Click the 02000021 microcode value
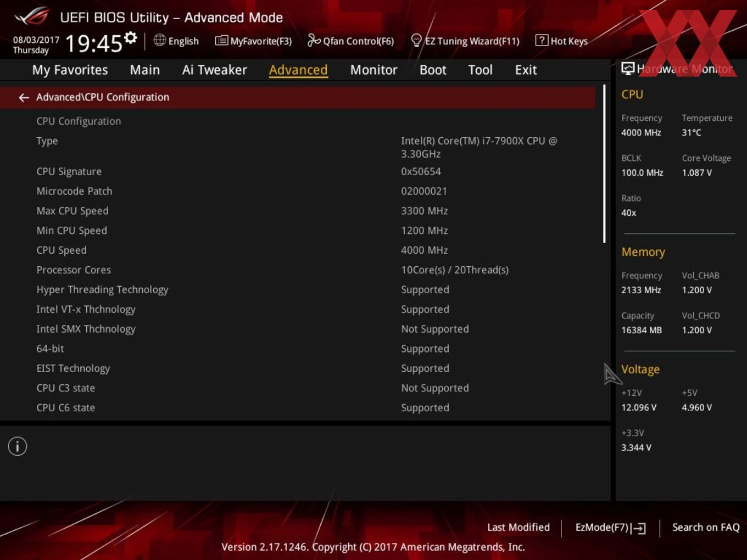Image resolution: width=747 pixels, height=560 pixels. tap(424, 191)
